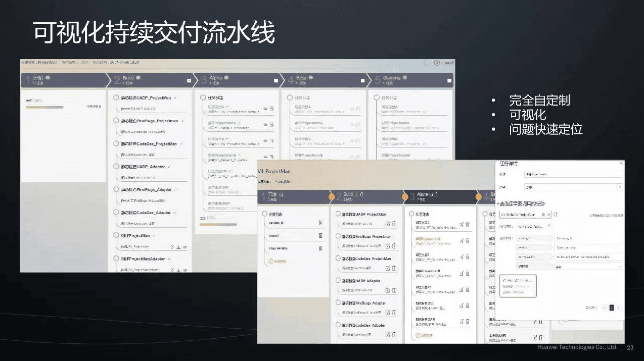Screen dimensions: 644x361
Task: Click 添加任务 at bottom of V4 Alpha column
Action: pos(423,335)
